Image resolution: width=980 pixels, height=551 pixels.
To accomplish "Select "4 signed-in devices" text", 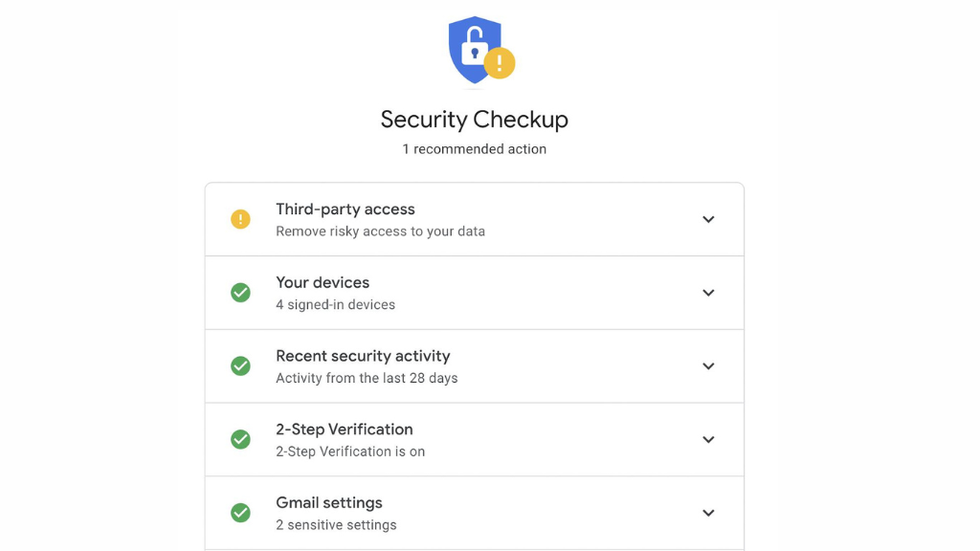I will click(x=336, y=305).
